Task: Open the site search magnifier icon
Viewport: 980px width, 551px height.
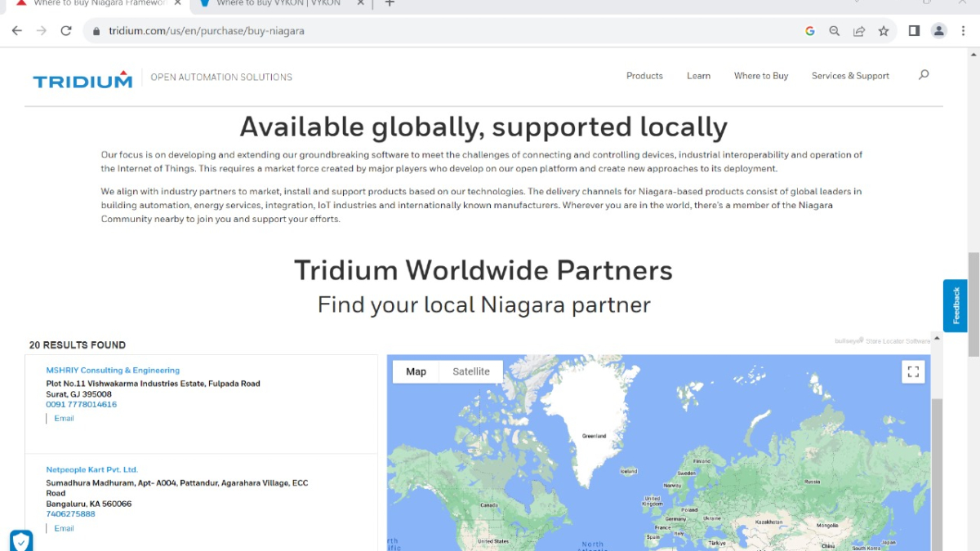Action: tap(924, 75)
